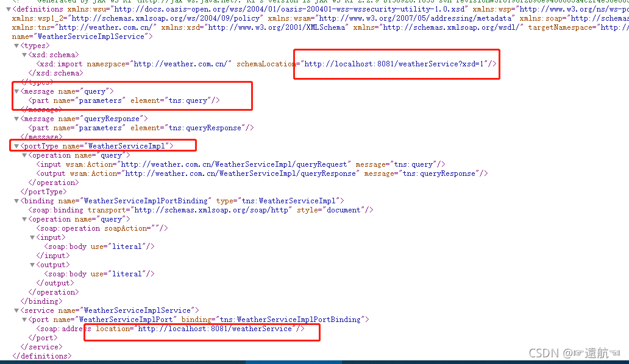Viewport: 629px width, 364px height.
Task: Click the name="WeatherServiceImplService" attribute line
Action: pyautogui.click(x=82, y=37)
